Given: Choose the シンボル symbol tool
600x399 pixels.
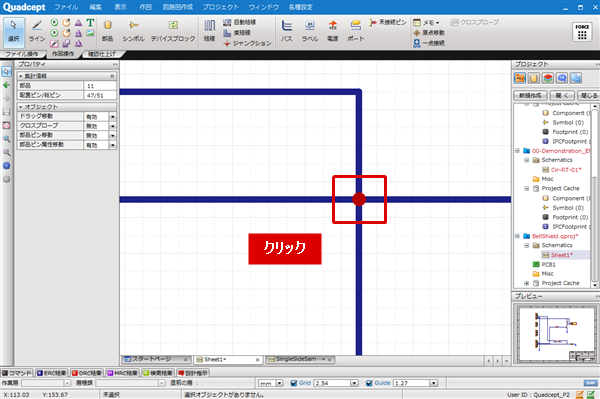Looking at the screenshot, I should pos(134,31).
